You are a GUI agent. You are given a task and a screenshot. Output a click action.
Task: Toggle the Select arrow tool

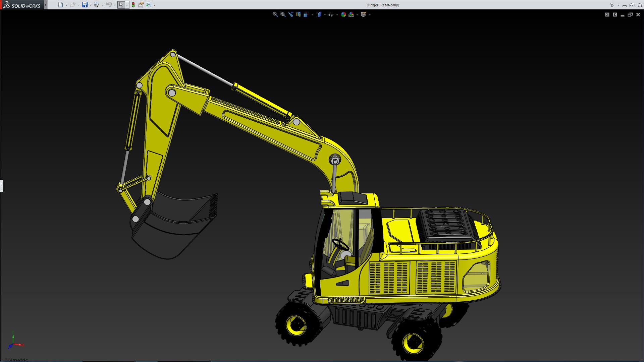[x=121, y=5]
